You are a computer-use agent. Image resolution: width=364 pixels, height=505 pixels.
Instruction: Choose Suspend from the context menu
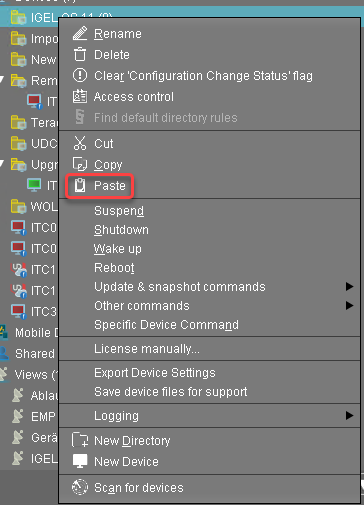(119, 211)
